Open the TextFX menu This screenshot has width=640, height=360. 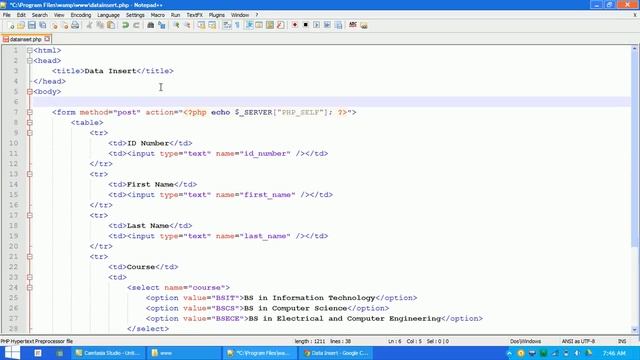[x=194, y=15]
